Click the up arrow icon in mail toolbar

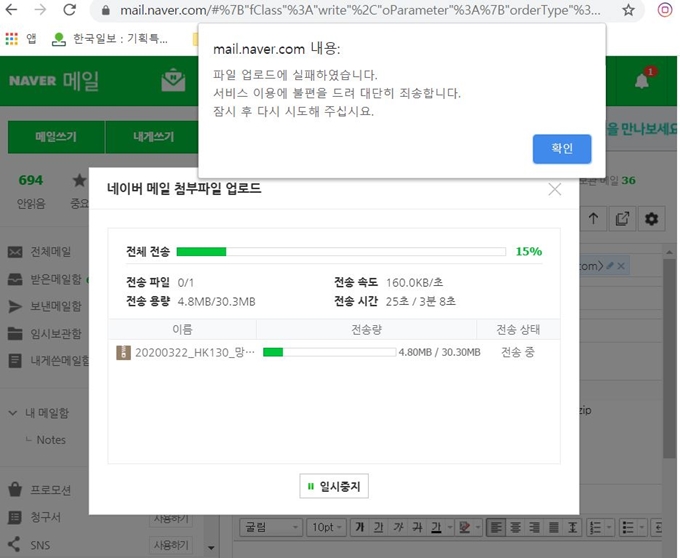pyautogui.click(x=593, y=218)
